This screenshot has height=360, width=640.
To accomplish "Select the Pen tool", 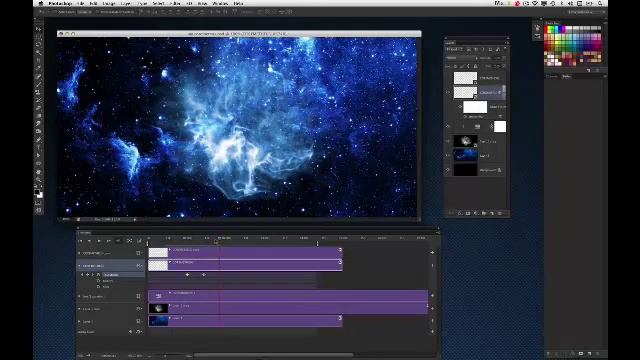I will coord(39,140).
